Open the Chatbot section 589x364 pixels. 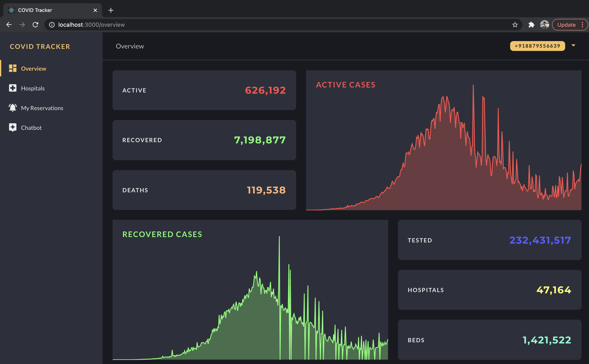click(31, 128)
